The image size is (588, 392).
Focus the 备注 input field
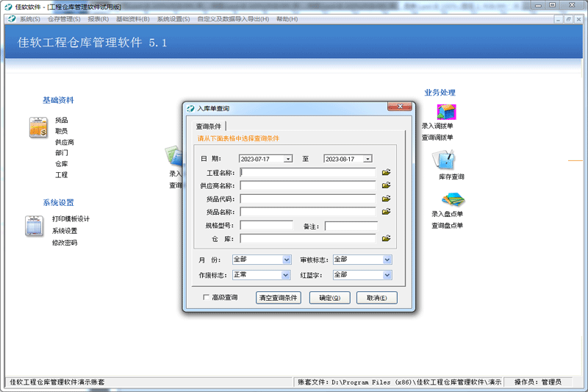point(351,226)
